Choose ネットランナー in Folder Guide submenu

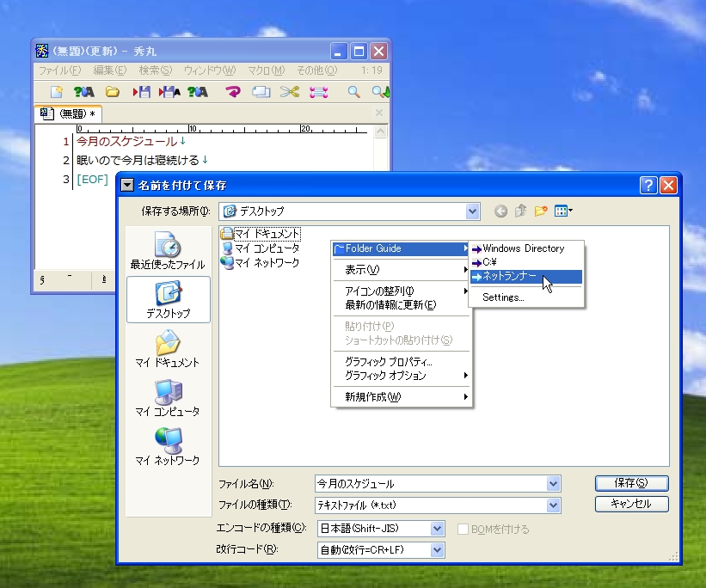(526, 277)
